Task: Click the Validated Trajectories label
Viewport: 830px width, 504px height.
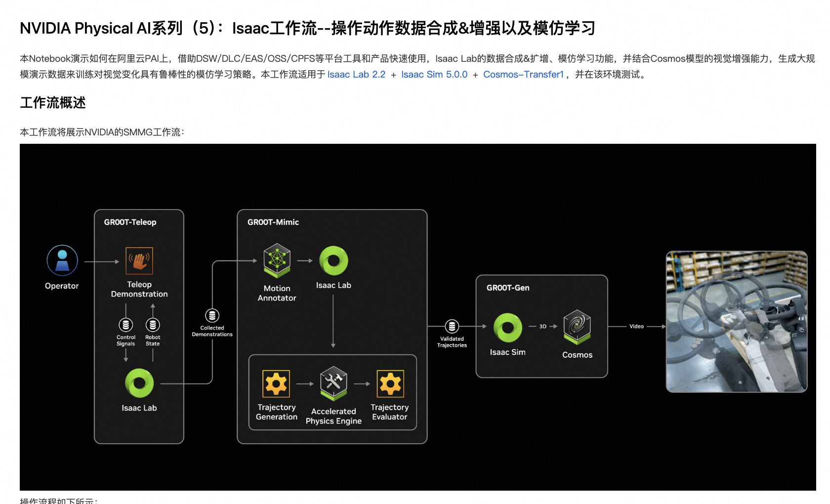Action: [x=452, y=342]
